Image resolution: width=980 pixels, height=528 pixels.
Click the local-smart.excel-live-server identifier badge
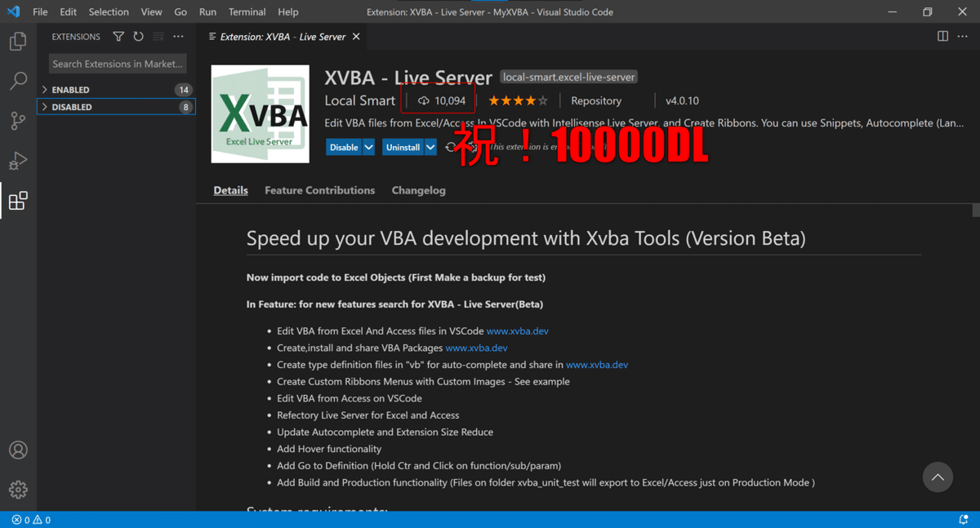pos(569,78)
